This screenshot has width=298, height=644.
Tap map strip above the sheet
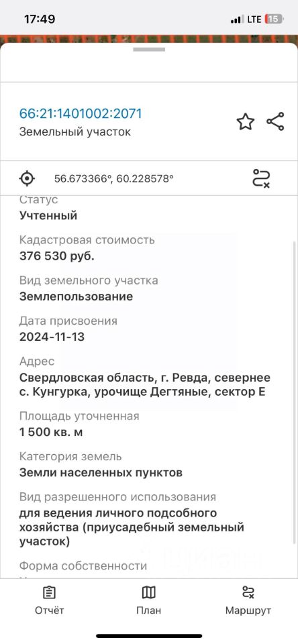[x=149, y=39]
